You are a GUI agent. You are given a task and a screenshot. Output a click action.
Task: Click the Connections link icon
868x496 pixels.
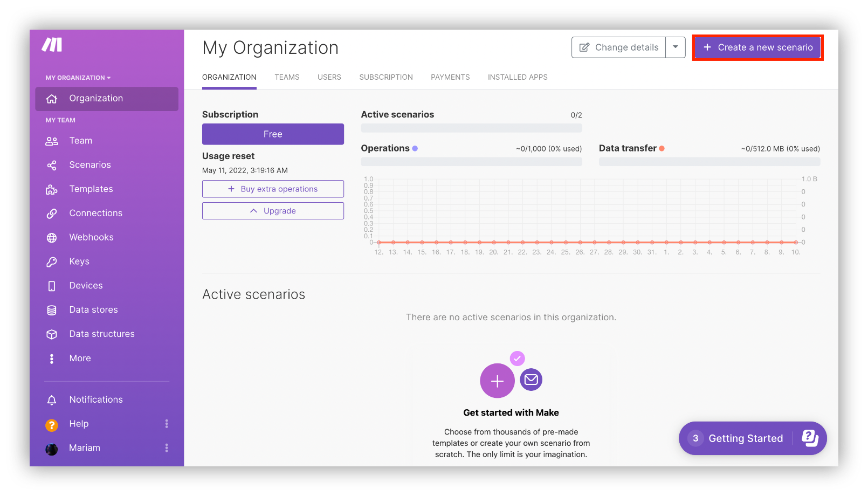[52, 213]
